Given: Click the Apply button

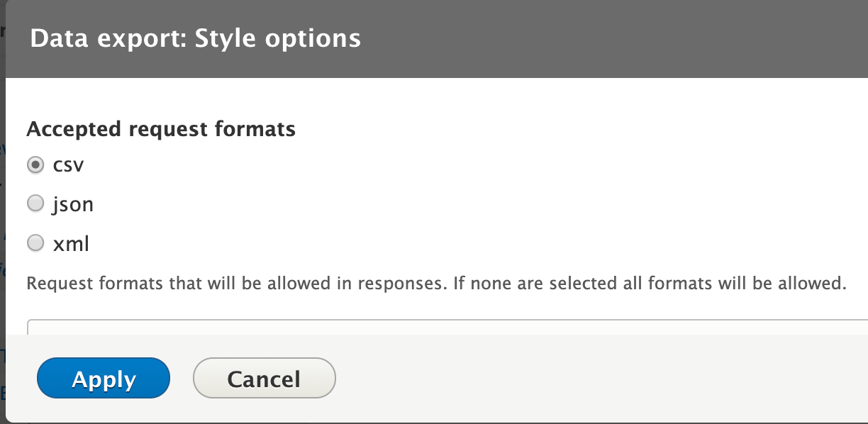Looking at the screenshot, I should coord(104,379).
